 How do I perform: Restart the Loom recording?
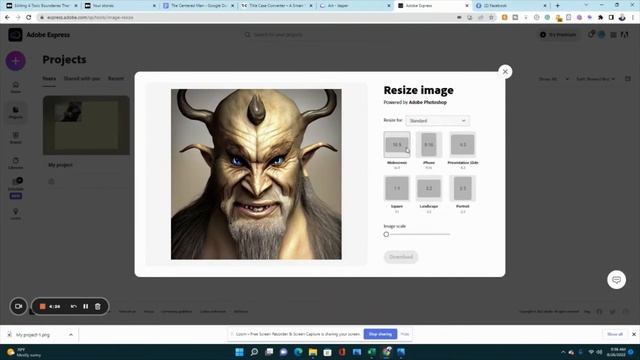coord(73,306)
